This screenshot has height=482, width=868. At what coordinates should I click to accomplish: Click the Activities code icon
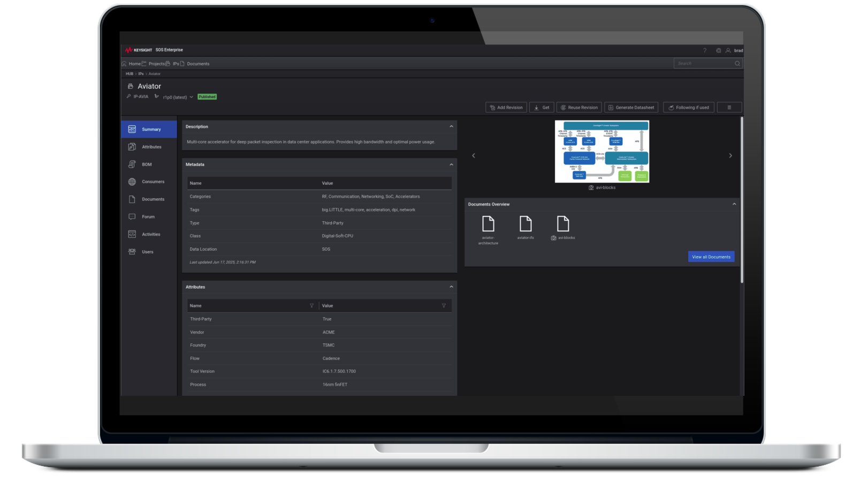pyautogui.click(x=132, y=235)
